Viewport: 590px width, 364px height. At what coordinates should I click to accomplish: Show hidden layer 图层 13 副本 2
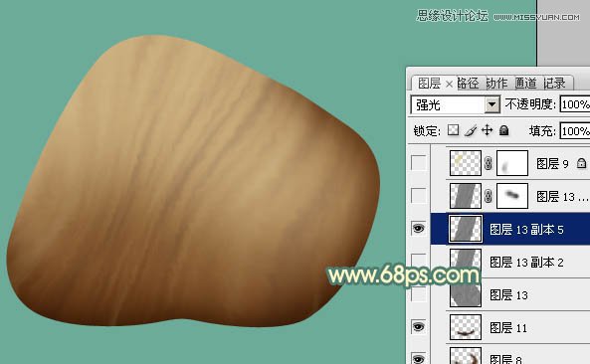(419, 262)
